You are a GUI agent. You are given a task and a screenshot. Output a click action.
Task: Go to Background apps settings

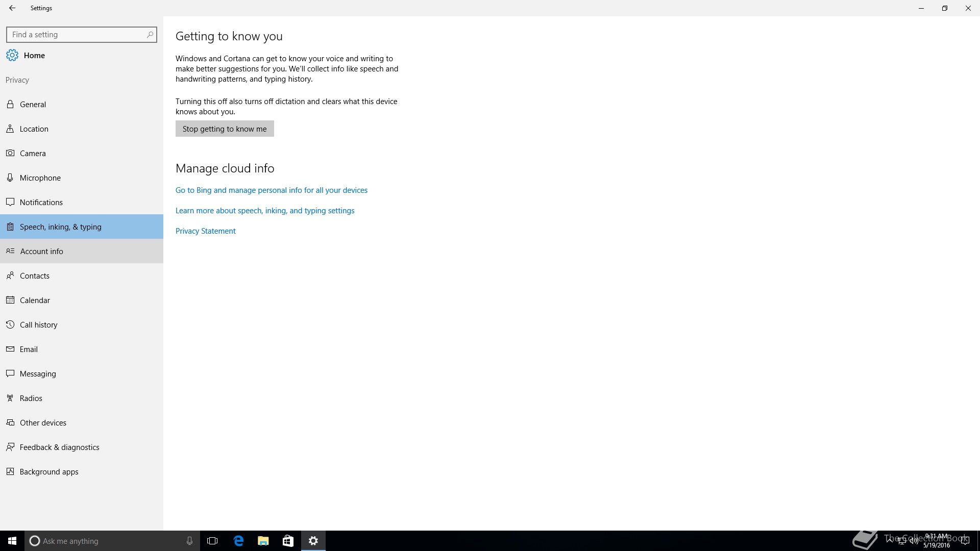click(49, 472)
